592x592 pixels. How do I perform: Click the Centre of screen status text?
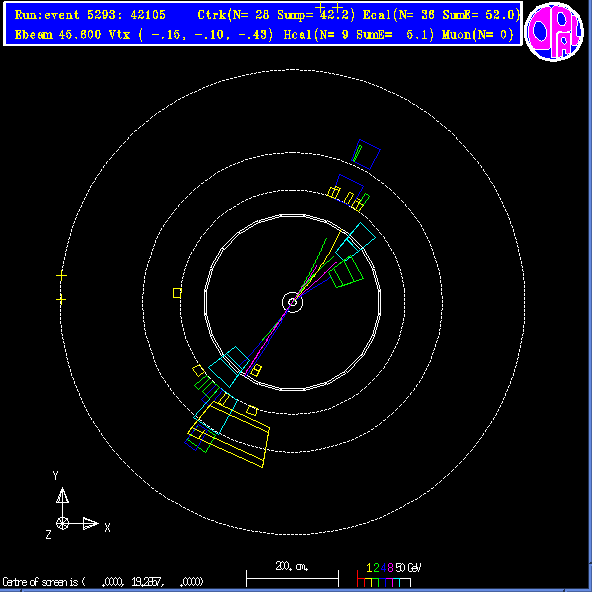click(x=103, y=581)
